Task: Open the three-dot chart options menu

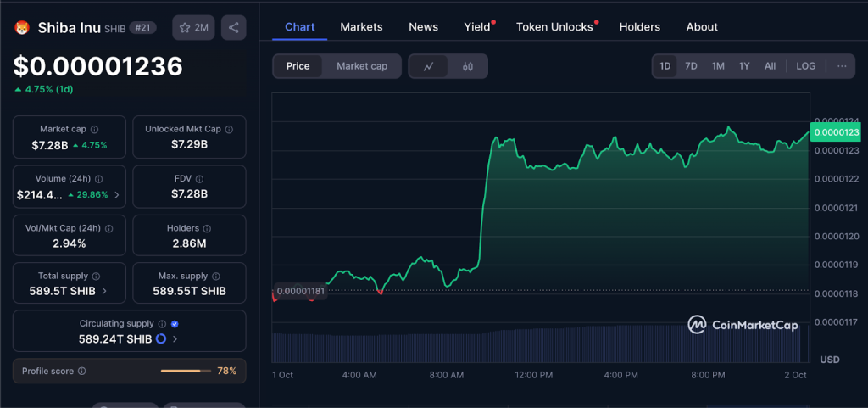Action: 841,66
